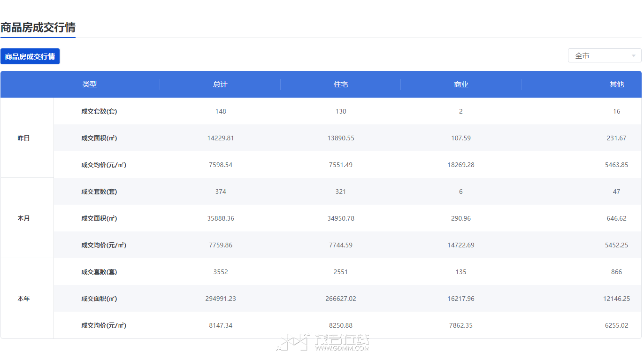644x353 pixels.
Task: Click the 商品房成交行情 page heading
Action: (38, 28)
